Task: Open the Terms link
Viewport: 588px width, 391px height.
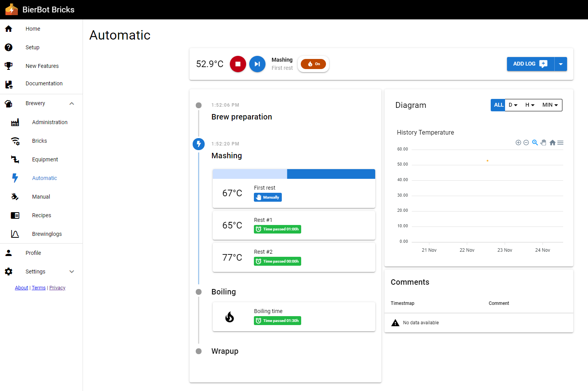Action: (39, 288)
